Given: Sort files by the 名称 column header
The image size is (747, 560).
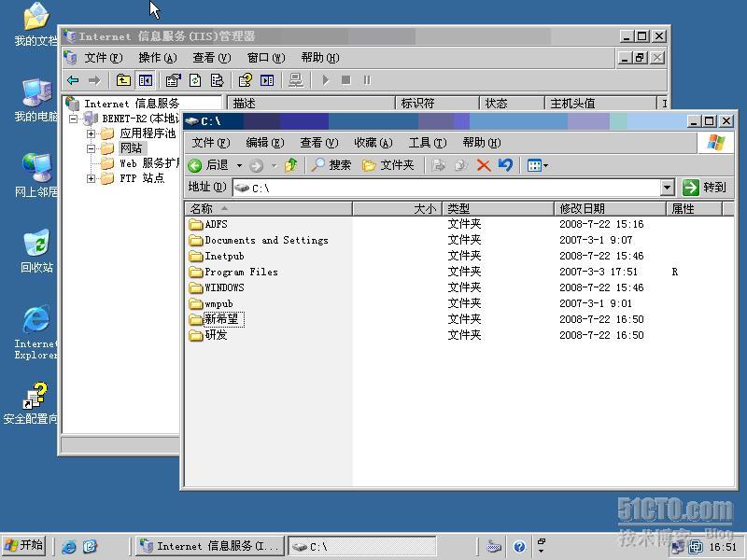Looking at the screenshot, I should (x=268, y=208).
